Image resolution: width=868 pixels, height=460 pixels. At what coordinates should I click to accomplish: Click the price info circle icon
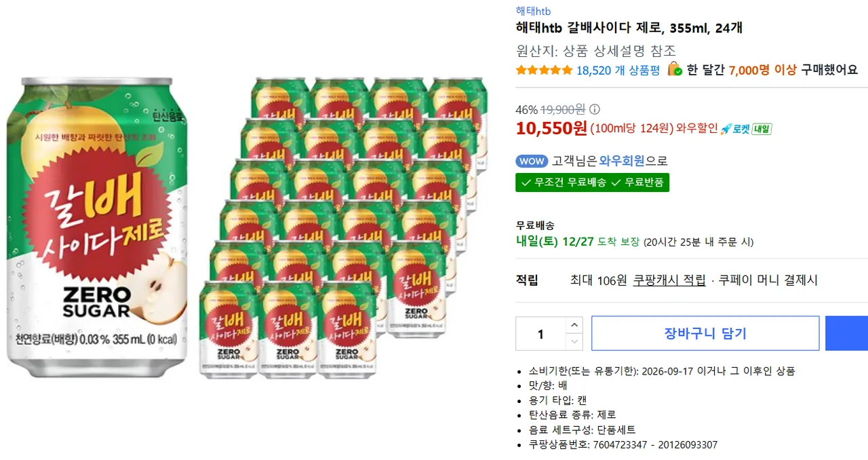[x=595, y=110]
